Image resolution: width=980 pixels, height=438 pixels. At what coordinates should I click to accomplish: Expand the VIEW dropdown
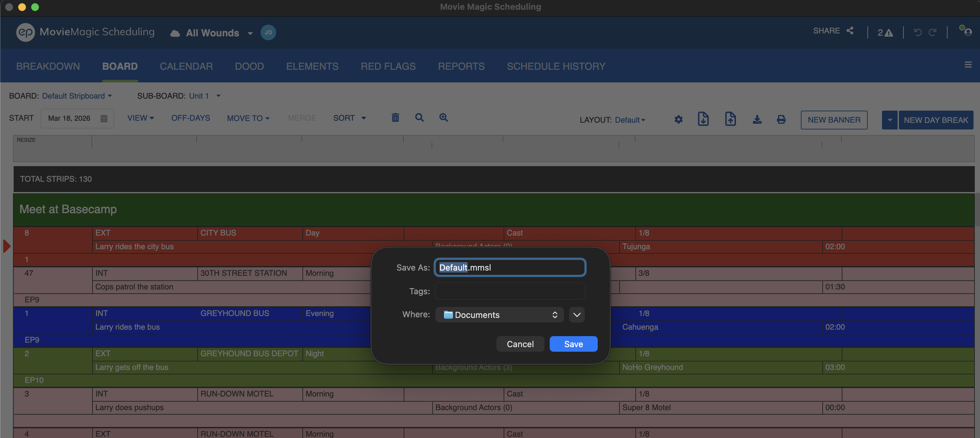[x=141, y=118]
